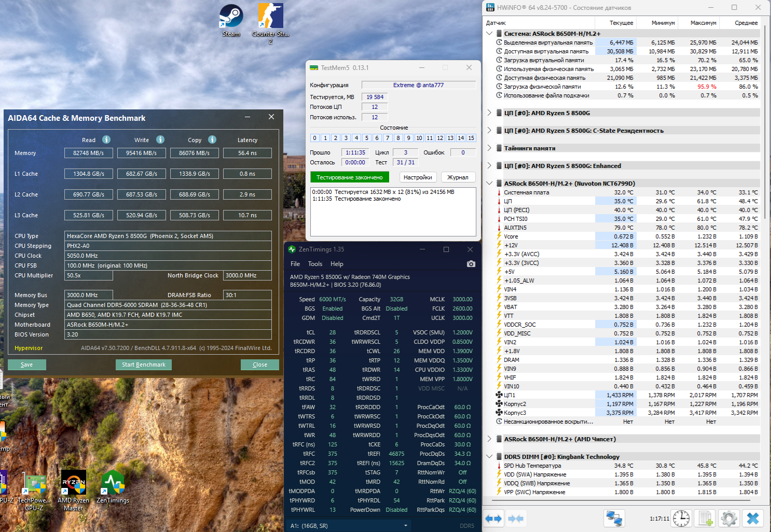The height and width of the screenshot is (532, 771).
Task: Click the TestMem5 log text area
Action: tap(393, 212)
